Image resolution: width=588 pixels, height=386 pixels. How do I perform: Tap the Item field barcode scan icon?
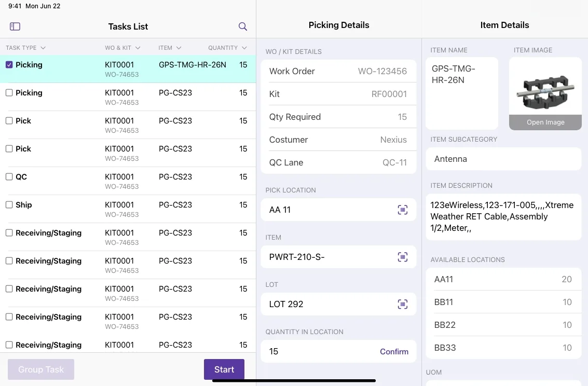[402, 257]
